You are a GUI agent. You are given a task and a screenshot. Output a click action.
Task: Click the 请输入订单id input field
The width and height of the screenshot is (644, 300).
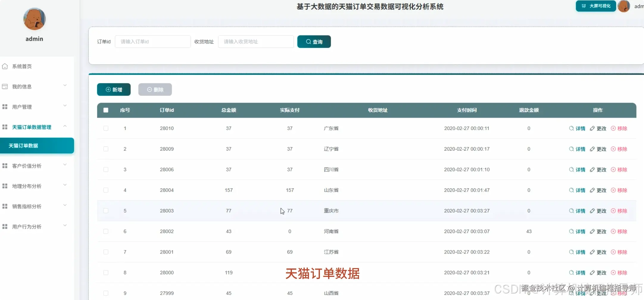pos(152,41)
